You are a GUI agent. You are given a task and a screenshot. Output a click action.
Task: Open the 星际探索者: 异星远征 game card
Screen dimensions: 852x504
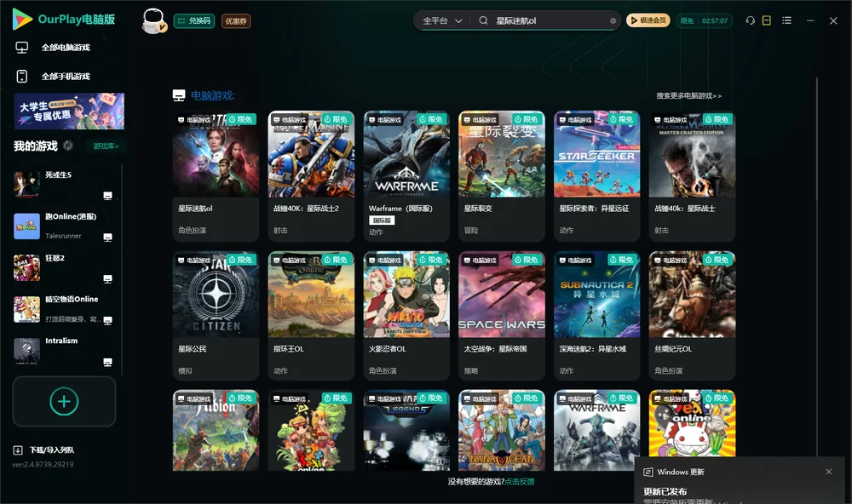tap(596, 176)
